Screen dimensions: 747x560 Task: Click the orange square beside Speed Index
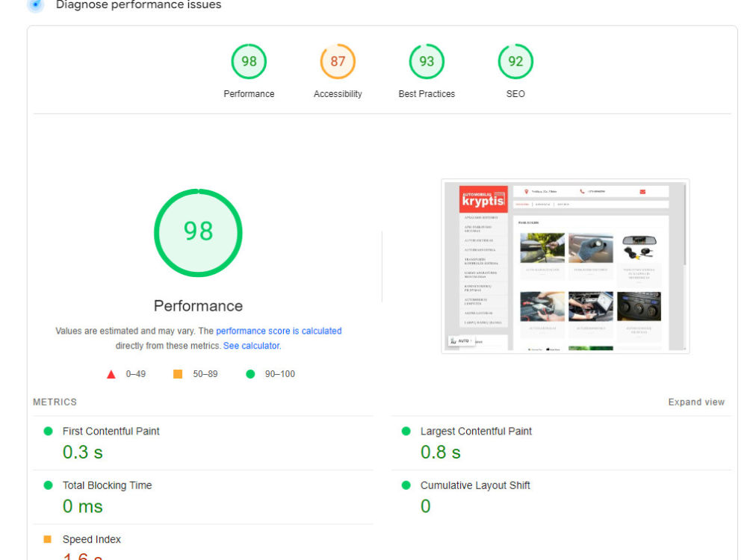coord(47,539)
